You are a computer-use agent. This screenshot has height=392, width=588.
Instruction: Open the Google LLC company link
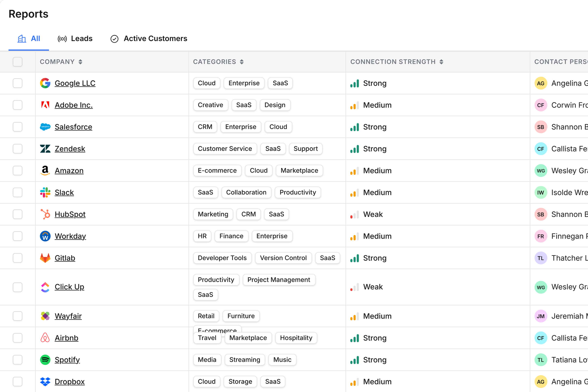[x=75, y=83]
